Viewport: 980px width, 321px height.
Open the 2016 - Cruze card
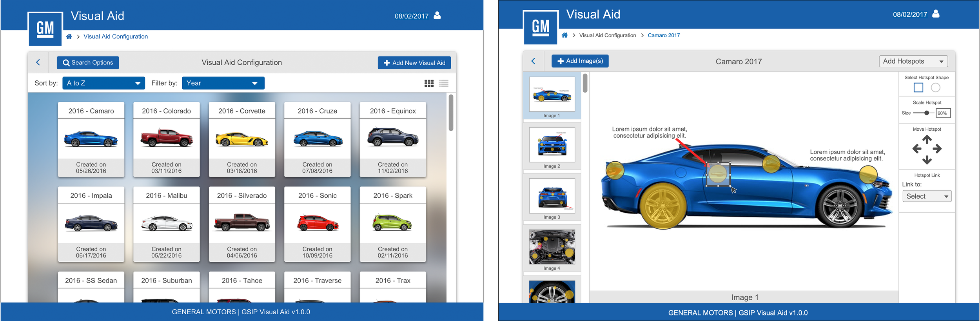coord(317,139)
